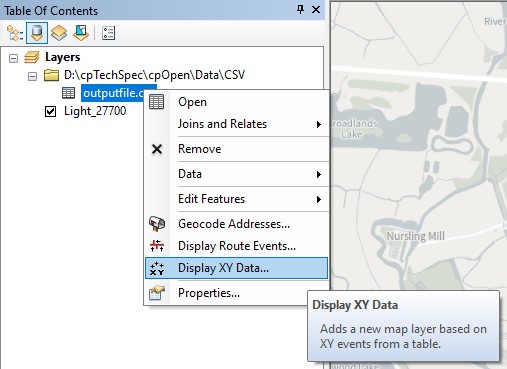Select outputfile.csv table in tree
Image resolution: width=507 pixels, height=369 pixels.
coord(113,93)
